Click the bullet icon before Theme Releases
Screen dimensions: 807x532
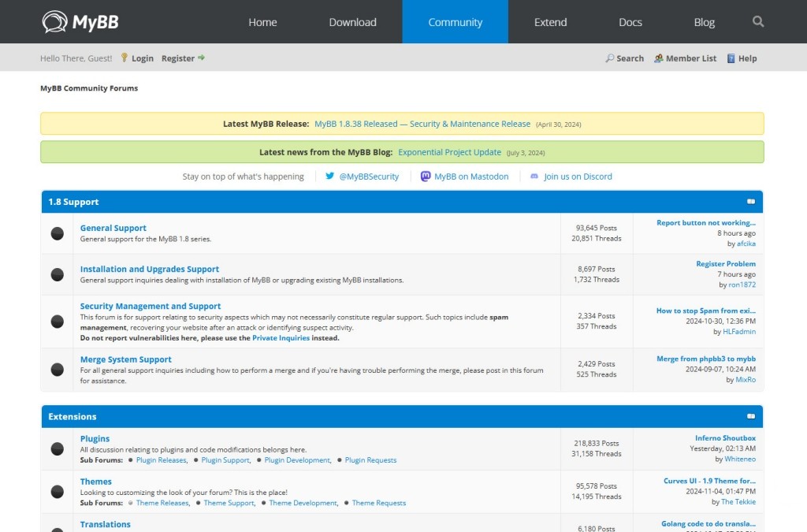(x=131, y=503)
